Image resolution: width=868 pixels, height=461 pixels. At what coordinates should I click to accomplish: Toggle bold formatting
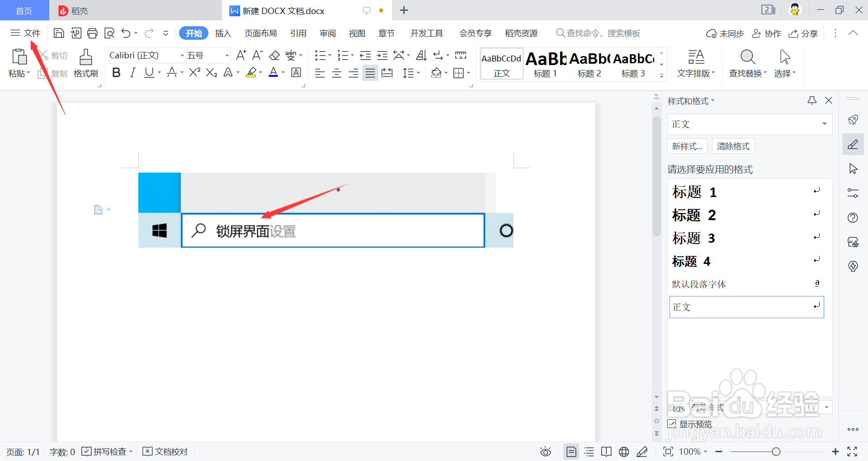pyautogui.click(x=116, y=72)
